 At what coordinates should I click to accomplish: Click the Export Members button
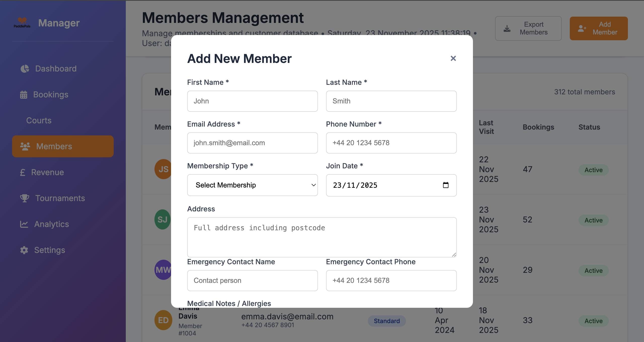tap(528, 28)
